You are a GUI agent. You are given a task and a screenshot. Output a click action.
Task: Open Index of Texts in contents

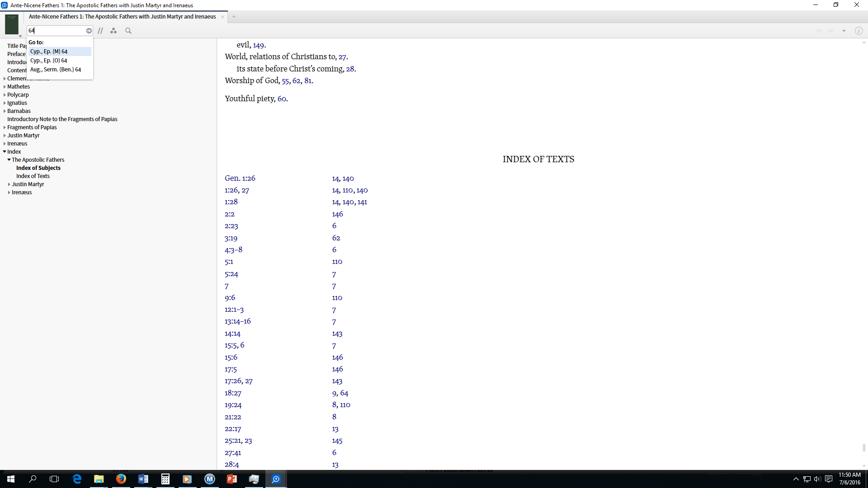coord(33,176)
